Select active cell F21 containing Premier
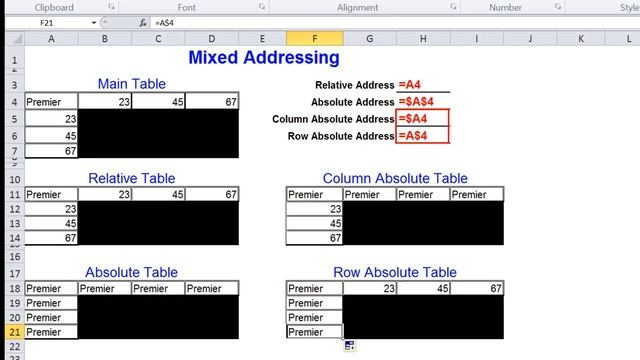Image resolution: width=640 pixels, height=360 pixels. click(315, 332)
